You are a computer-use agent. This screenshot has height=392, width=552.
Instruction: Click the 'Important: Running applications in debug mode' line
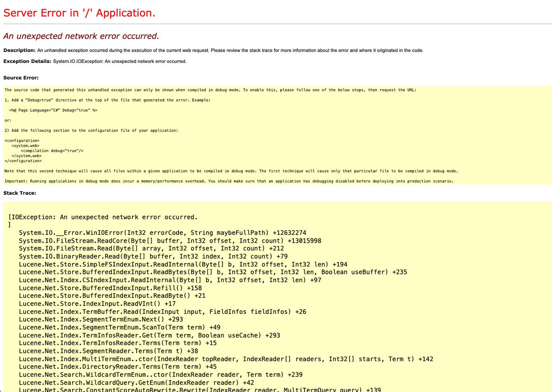pos(229,181)
